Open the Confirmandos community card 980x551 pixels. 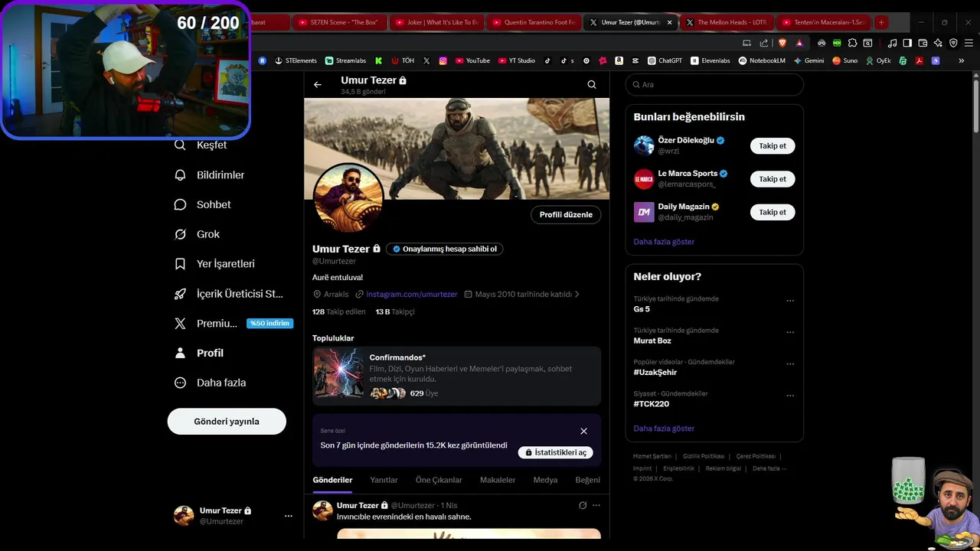tap(456, 376)
